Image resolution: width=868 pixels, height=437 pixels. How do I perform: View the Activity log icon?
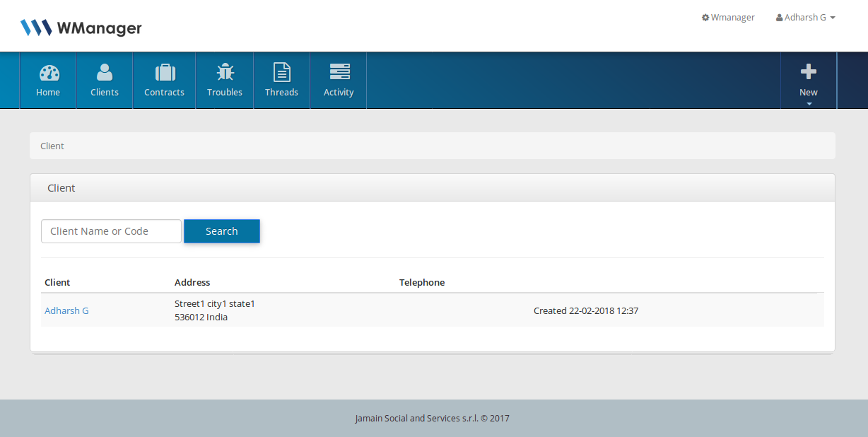click(339, 72)
